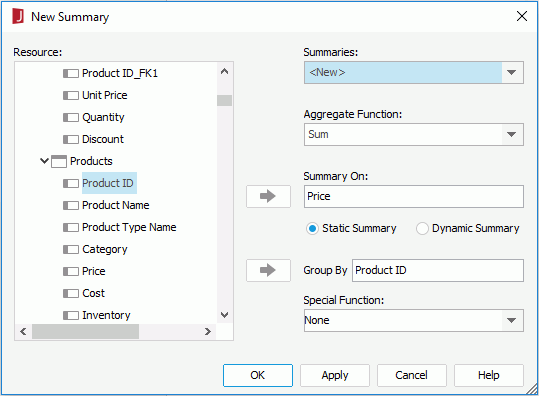Image resolution: width=539 pixels, height=396 pixels.
Task: Select the Products table node label
Action: point(91,161)
